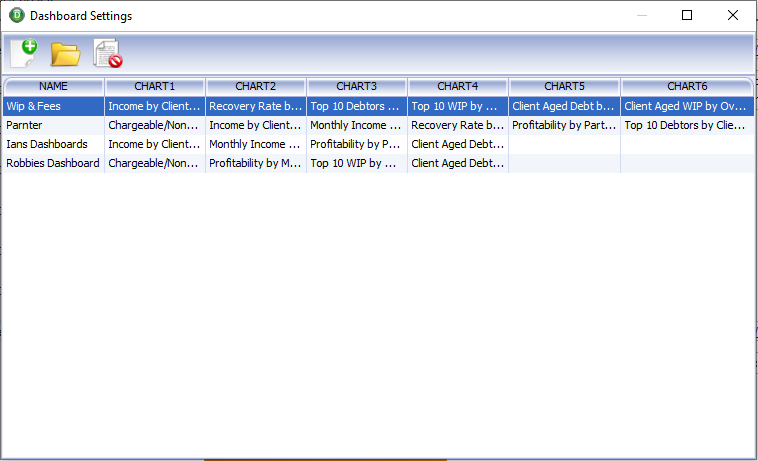Image resolution: width=758 pixels, height=461 pixels.
Task: Click Chargeable/Non cell in Robbies Dashboard row
Action: point(155,163)
